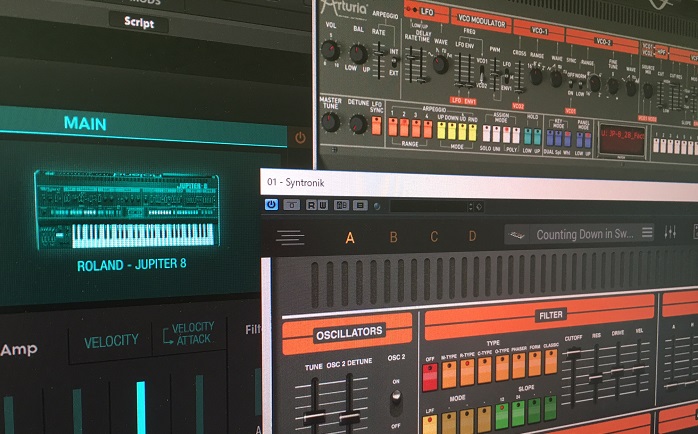Click the round indicator in Syntronik header
698x434 pixels.
pos(377,206)
